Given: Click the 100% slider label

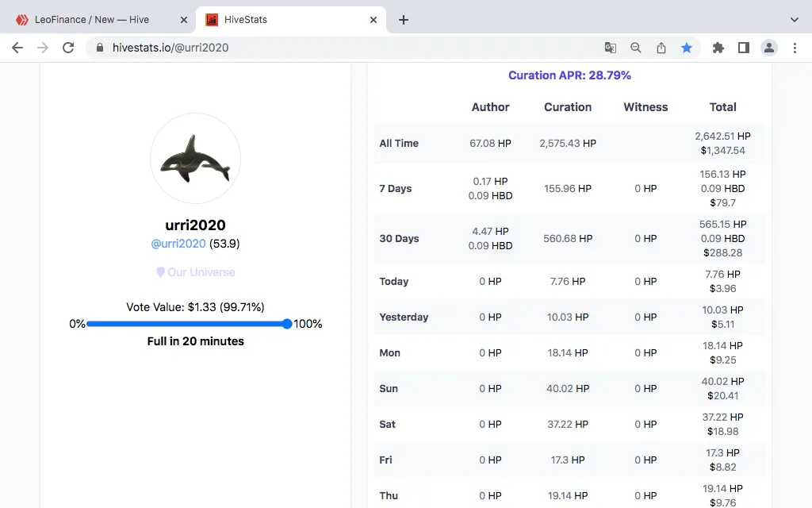Looking at the screenshot, I should coord(308,324).
